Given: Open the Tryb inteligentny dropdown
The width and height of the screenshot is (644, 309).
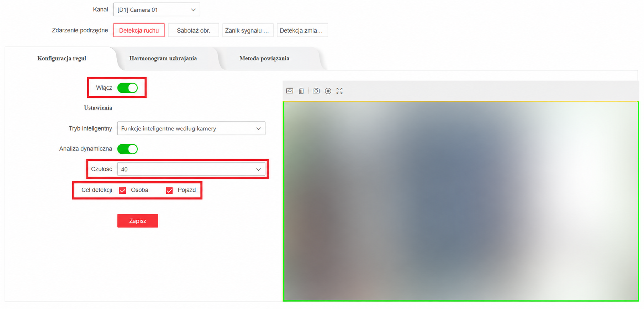Looking at the screenshot, I should 191,128.
